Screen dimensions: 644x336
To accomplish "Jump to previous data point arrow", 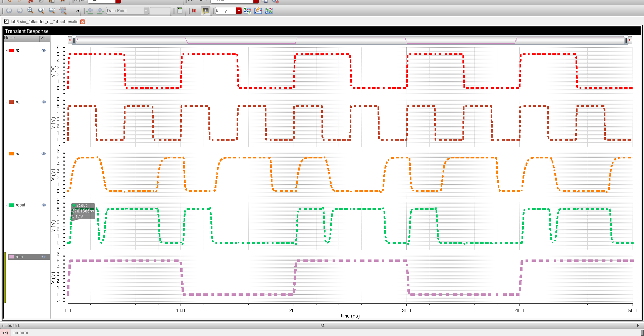I will (x=90, y=11).
